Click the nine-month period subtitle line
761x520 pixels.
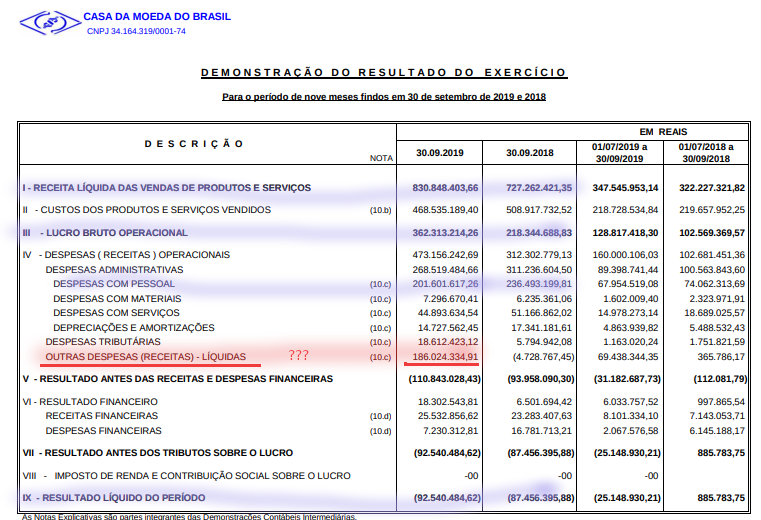(x=383, y=97)
